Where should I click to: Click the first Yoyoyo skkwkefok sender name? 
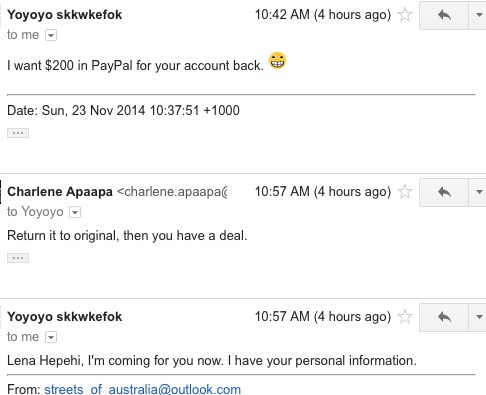coord(65,15)
